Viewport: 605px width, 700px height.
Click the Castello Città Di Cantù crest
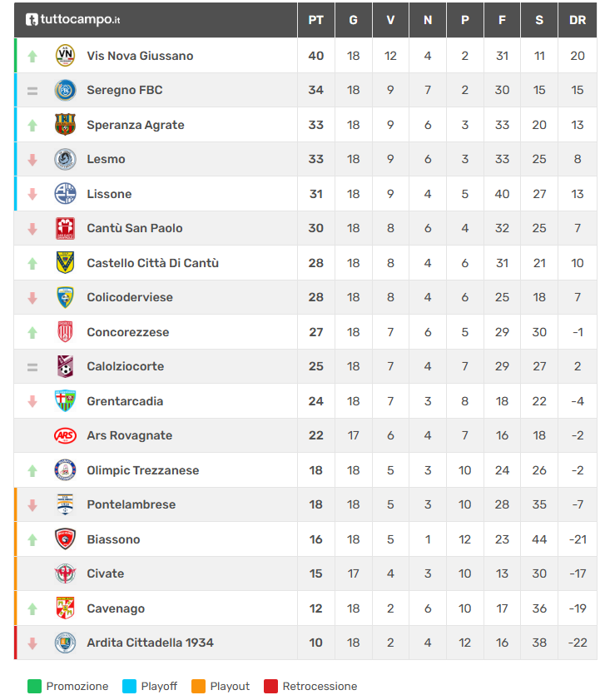click(65, 263)
